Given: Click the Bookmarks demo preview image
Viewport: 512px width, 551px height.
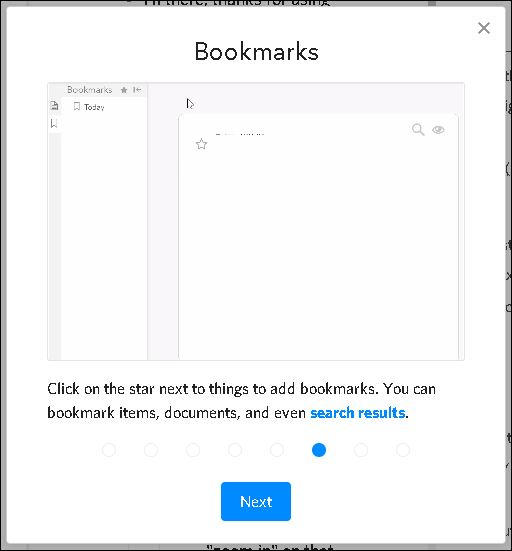Looking at the screenshot, I should [x=256, y=221].
